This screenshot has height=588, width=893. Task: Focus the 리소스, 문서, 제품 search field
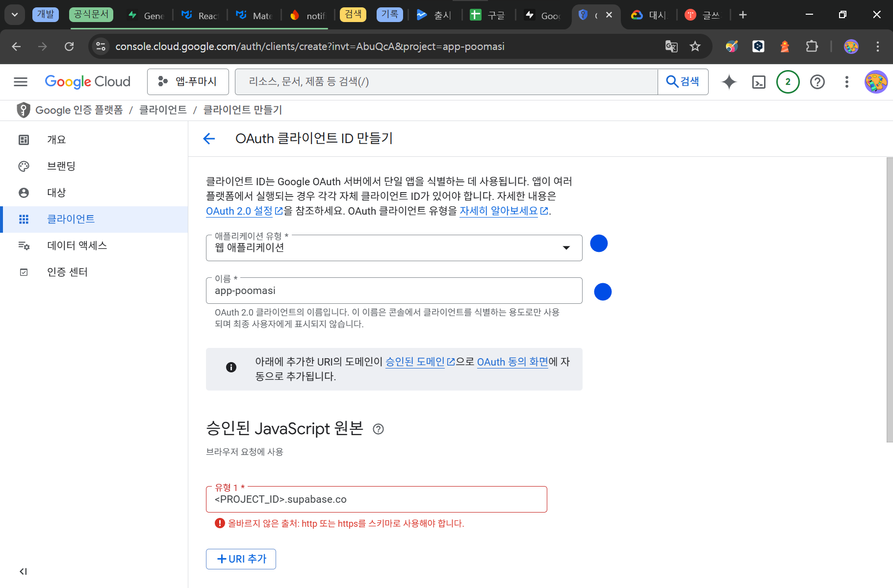446,82
